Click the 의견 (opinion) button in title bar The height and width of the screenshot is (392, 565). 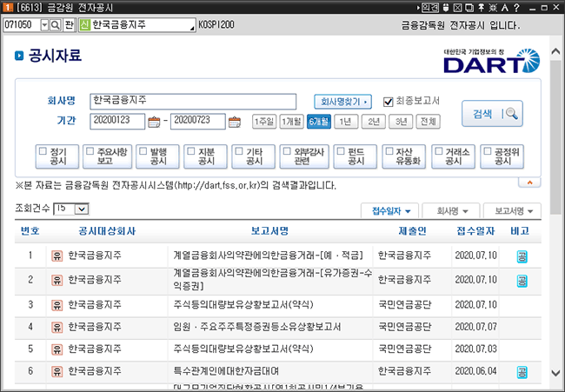click(430, 8)
